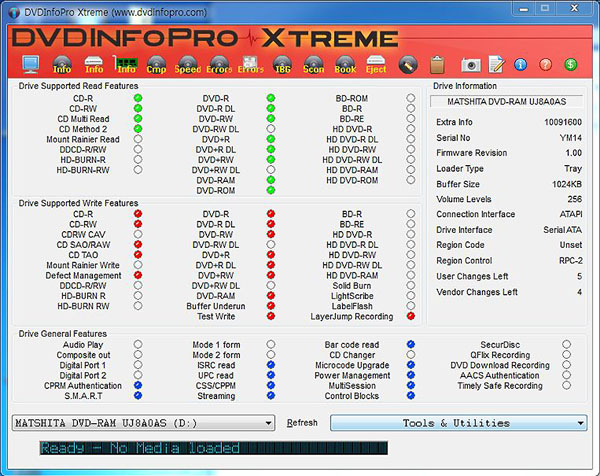Click the Audio Play empty indicator
Screen dimensions: 600x476
pos(138,344)
